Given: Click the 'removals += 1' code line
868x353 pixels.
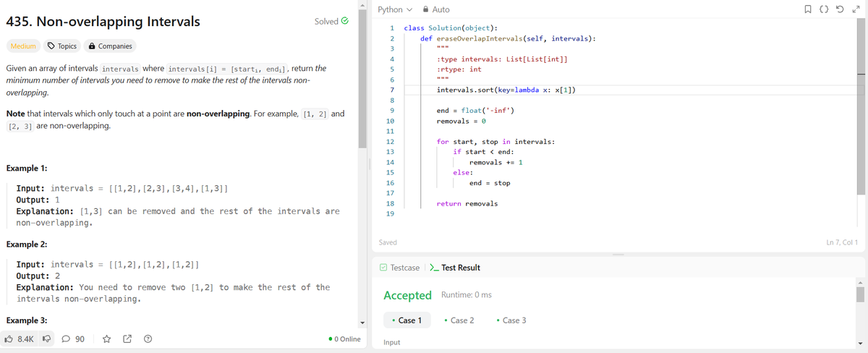Looking at the screenshot, I should pyautogui.click(x=496, y=163).
